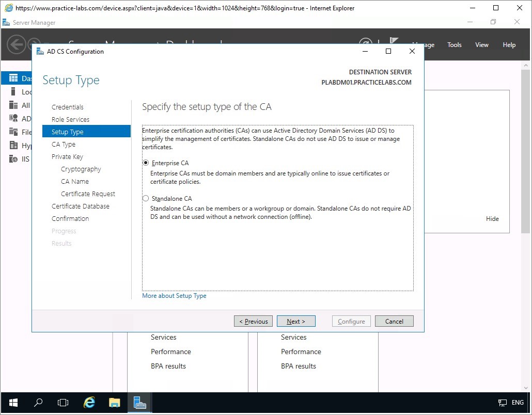Click the Local Server icon in sidebar
The height and width of the screenshot is (415, 532).
point(13,91)
